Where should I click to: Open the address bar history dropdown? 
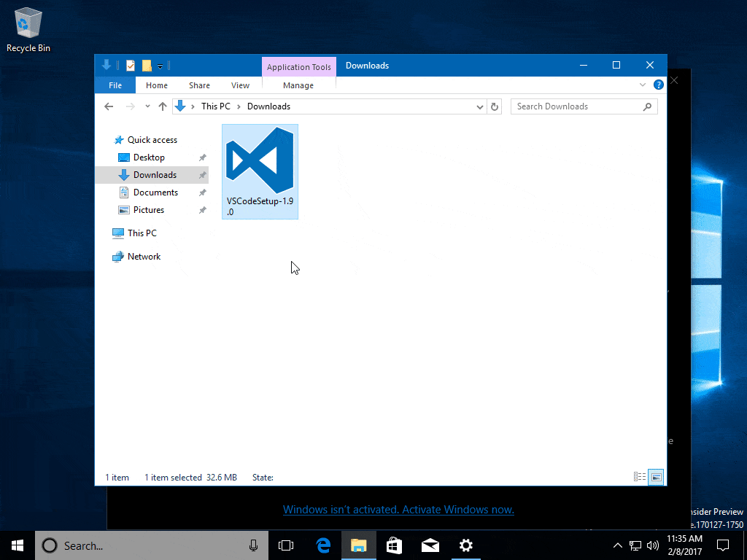click(x=480, y=106)
